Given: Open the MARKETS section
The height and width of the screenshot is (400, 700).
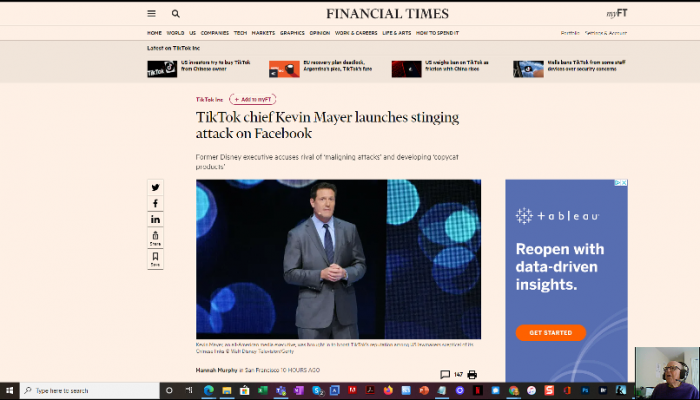Looking at the screenshot, I should [x=263, y=33].
